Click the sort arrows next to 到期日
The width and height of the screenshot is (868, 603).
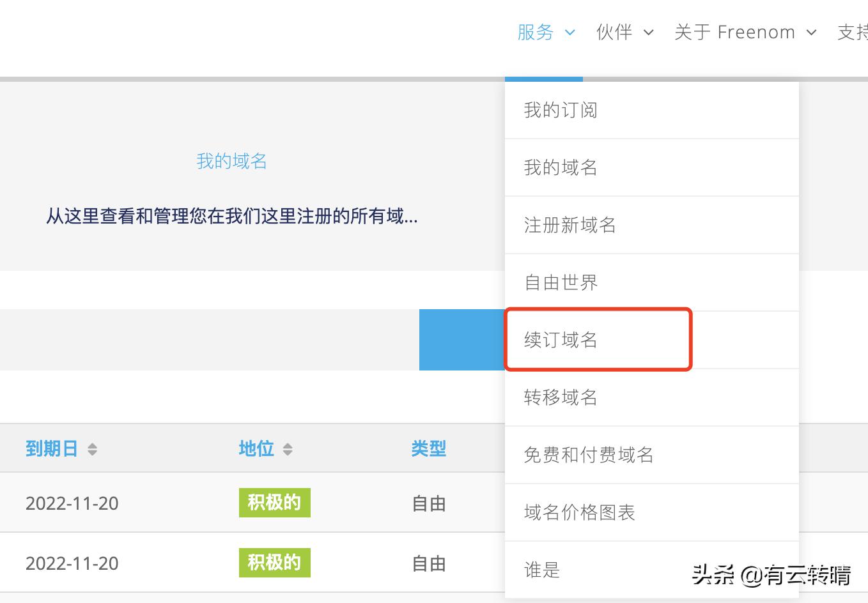click(x=92, y=448)
